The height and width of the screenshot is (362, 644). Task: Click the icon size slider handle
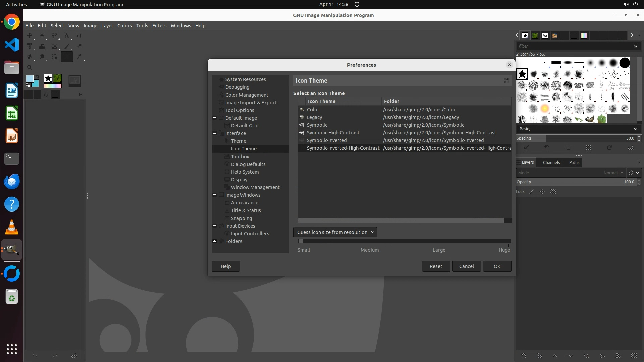click(x=301, y=241)
